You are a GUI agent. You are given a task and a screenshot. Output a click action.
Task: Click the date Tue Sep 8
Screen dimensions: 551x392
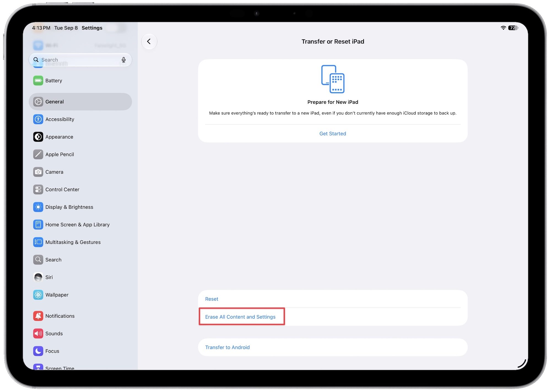[x=66, y=28]
